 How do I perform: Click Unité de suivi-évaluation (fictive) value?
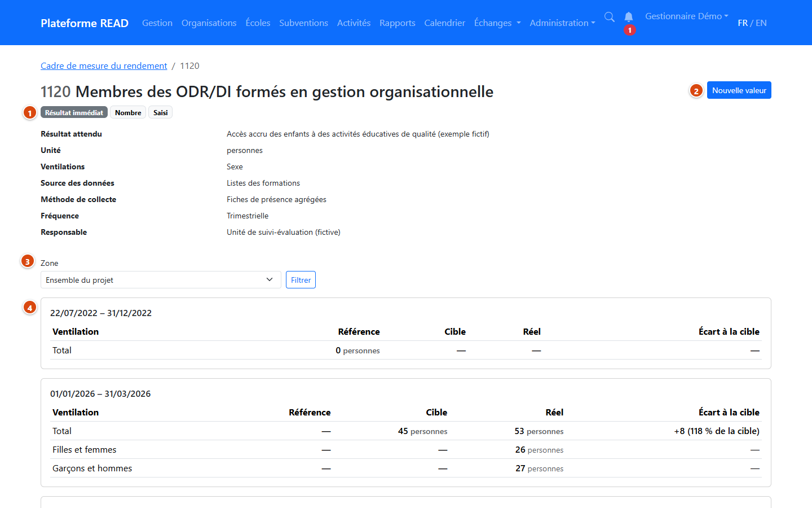click(x=284, y=232)
